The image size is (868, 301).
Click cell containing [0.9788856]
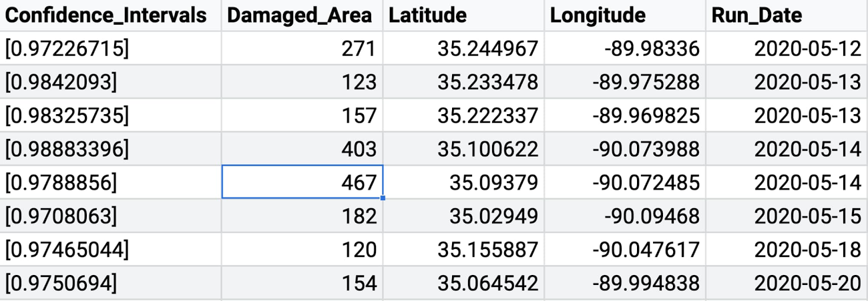point(110,182)
